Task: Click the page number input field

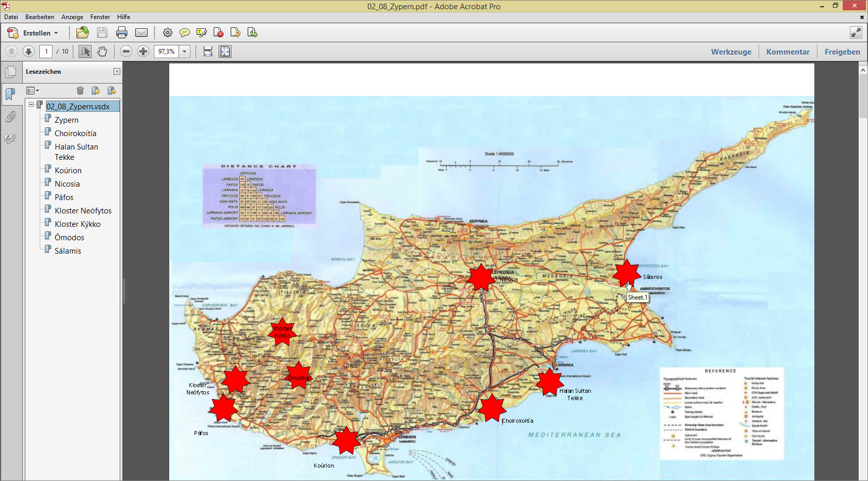Action: 46,52
